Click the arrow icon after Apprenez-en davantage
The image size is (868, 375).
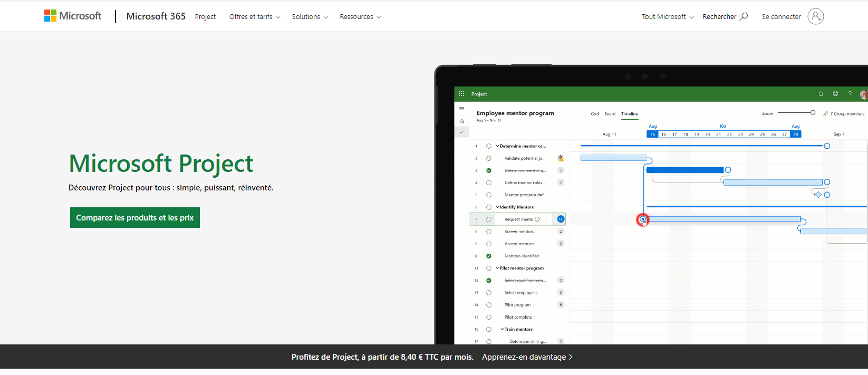pos(571,357)
